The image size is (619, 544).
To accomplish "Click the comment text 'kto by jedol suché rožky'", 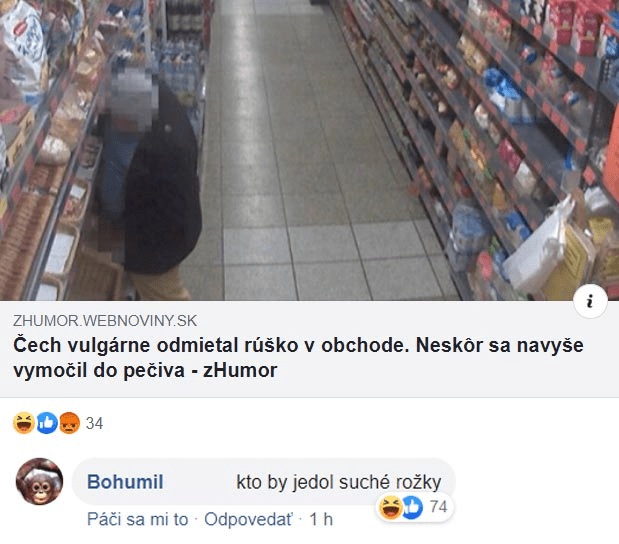I will [339, 482].
